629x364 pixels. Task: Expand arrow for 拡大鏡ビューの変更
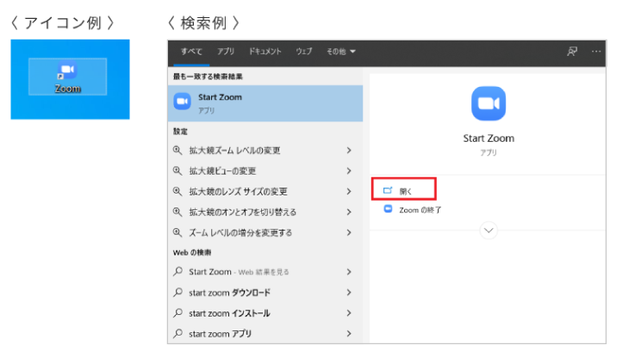(x=349, y=171)
